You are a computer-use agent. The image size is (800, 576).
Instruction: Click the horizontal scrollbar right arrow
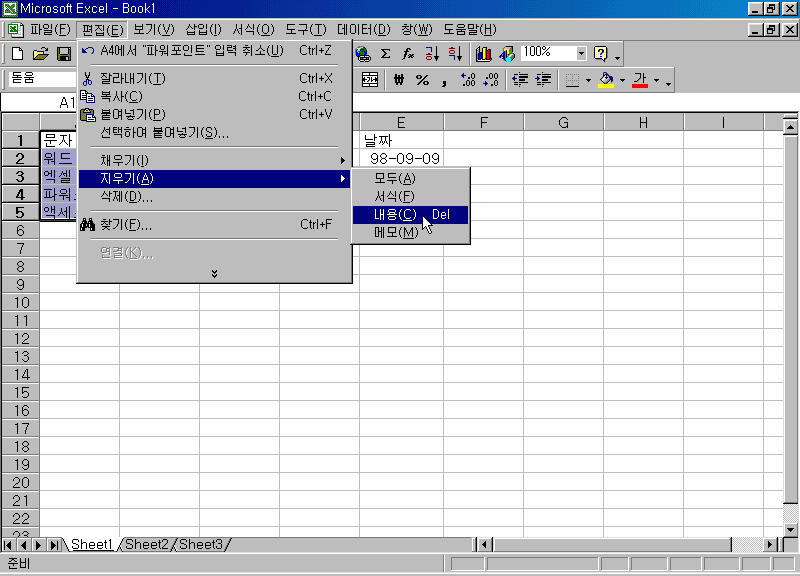click(x=770, y=545)
